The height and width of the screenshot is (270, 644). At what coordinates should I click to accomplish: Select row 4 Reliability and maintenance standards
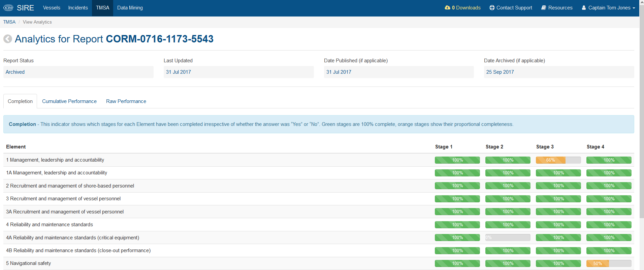[319, 225]
